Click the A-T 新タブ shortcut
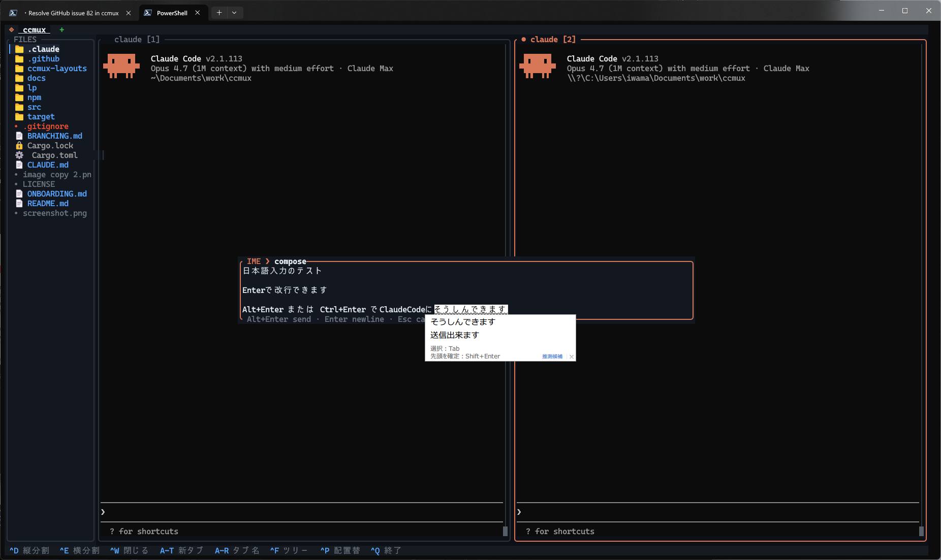Viewport: 941px width, 560px height. 182,551
